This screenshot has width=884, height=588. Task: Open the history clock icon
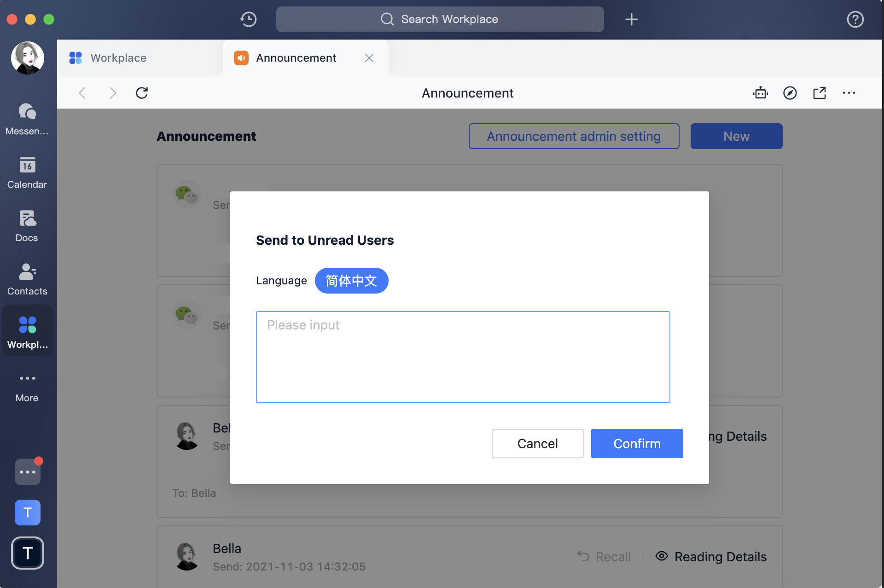[x=248, y=19]
